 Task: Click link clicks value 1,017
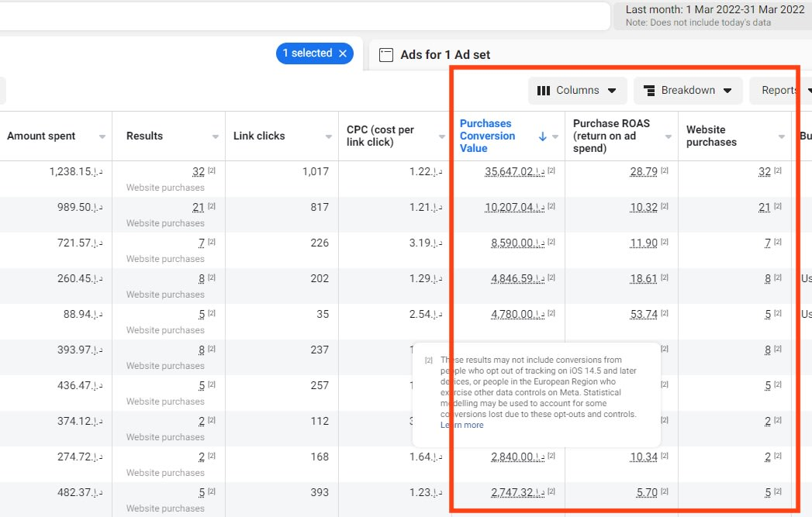click(x=316, y=172)
